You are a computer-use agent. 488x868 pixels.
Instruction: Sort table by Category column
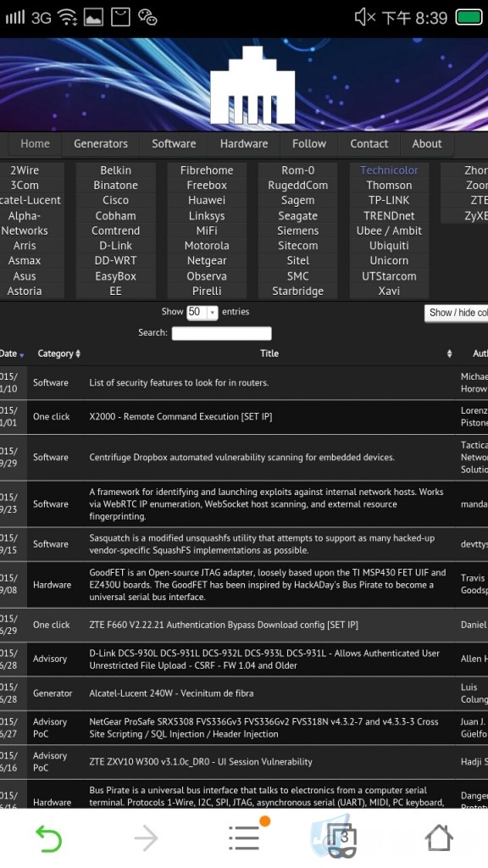point(58,353)
